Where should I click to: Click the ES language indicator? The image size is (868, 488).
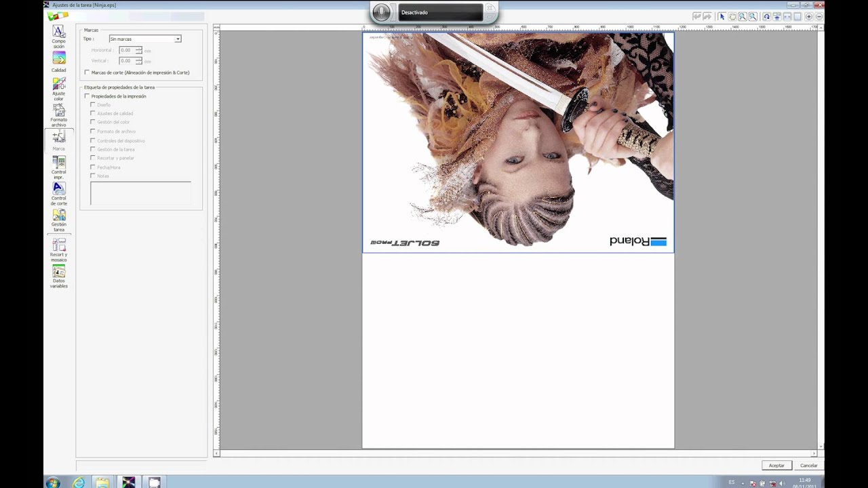coord(731,482)
